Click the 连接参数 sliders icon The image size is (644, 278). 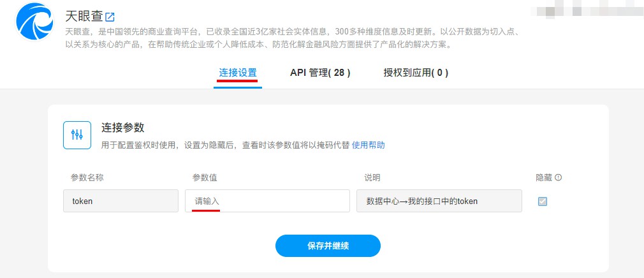pyautogui.click(x=77, y=135)
